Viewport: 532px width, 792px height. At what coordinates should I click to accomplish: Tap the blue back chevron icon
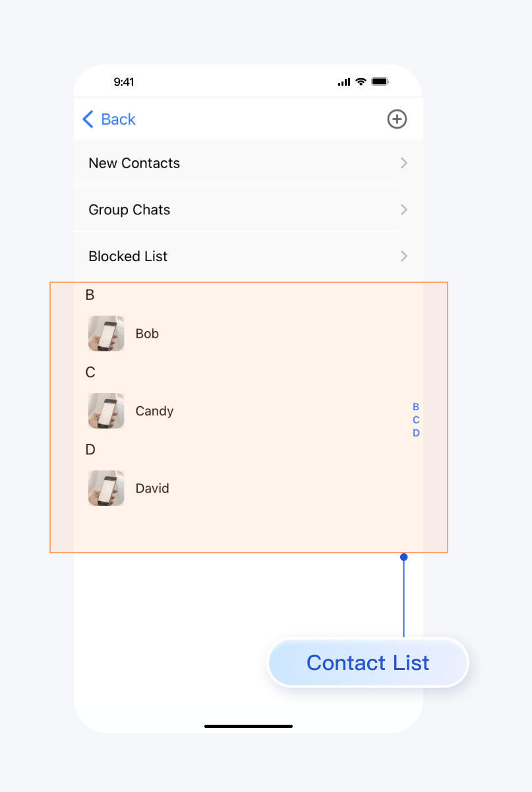[x=88, y=119]
